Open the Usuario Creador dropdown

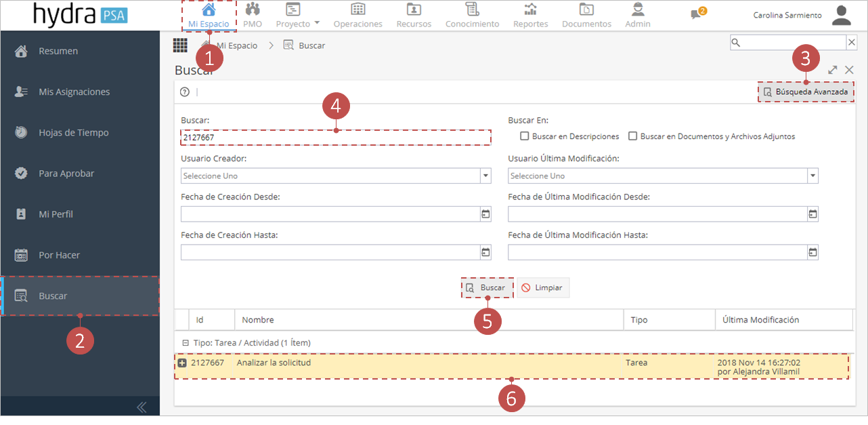pyautogui.click(x=485, y=176)
